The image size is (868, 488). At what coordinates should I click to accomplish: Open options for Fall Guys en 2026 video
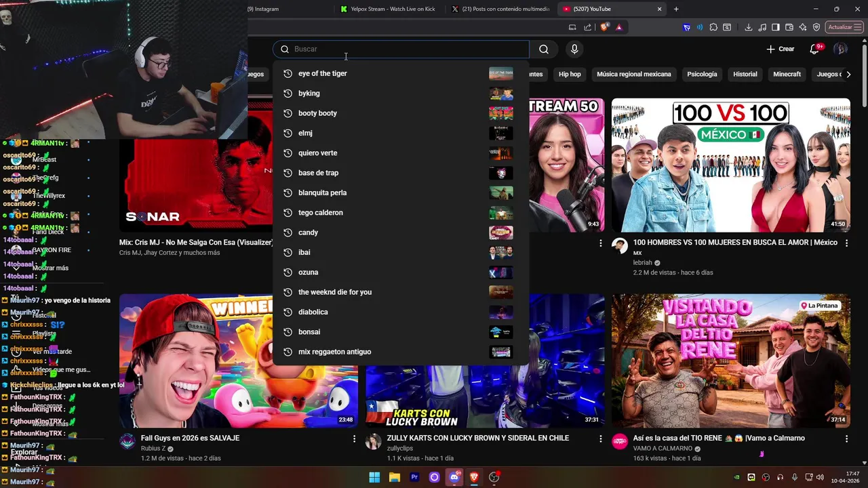point(354,439)
